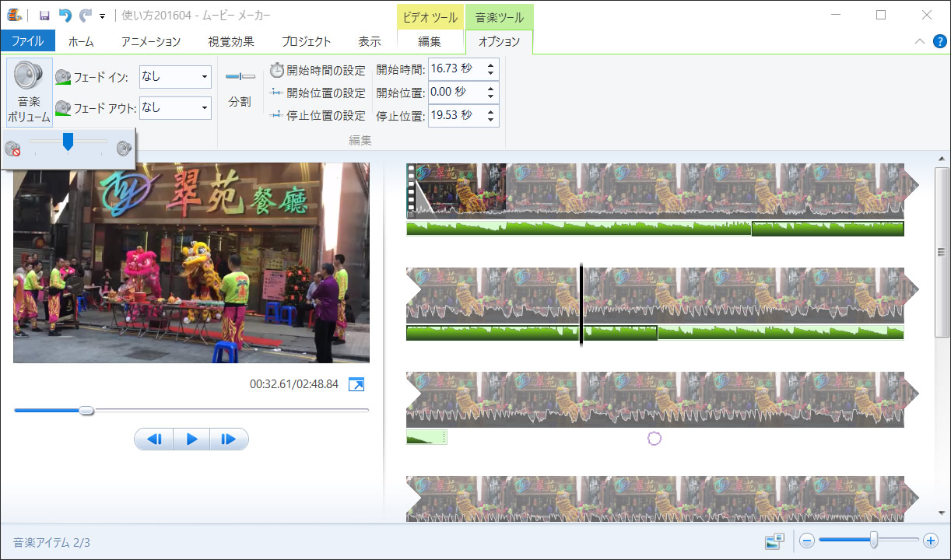Open the File (ファイル) menu
This screenshot has height=560, width=951.
(x=27, y=42)
